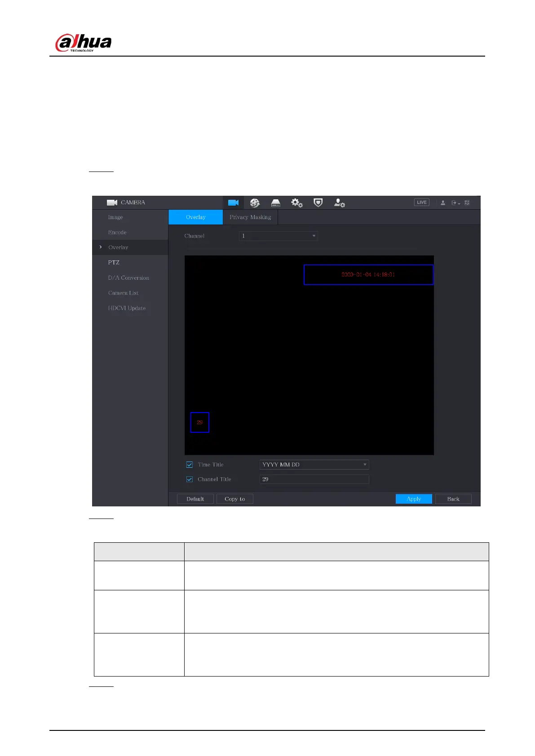Select the time title overlay box in preview
This screenshot has width=535, height=756.
369,275
